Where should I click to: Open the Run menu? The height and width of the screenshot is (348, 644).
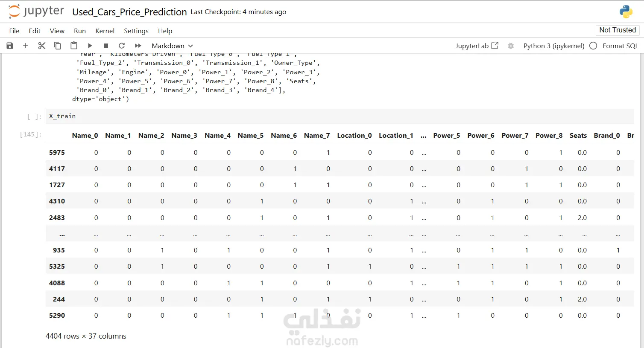[x=80, y=31]
